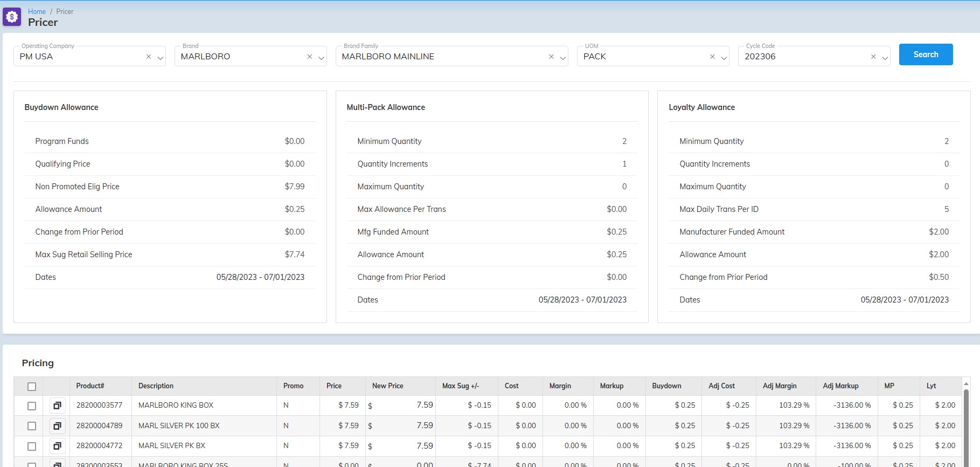Edit New Price field for MARL SILVER PK 100 BX
This screenshot has height=467, width=980.
(x=400, y=425)
